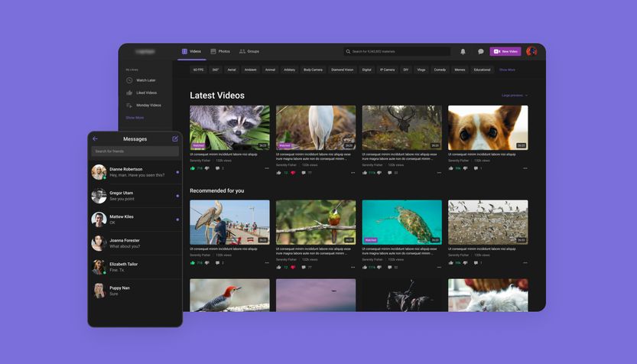Open the notifications bell icon
Screen dimensions: 637x364
(x=463, y=51)
